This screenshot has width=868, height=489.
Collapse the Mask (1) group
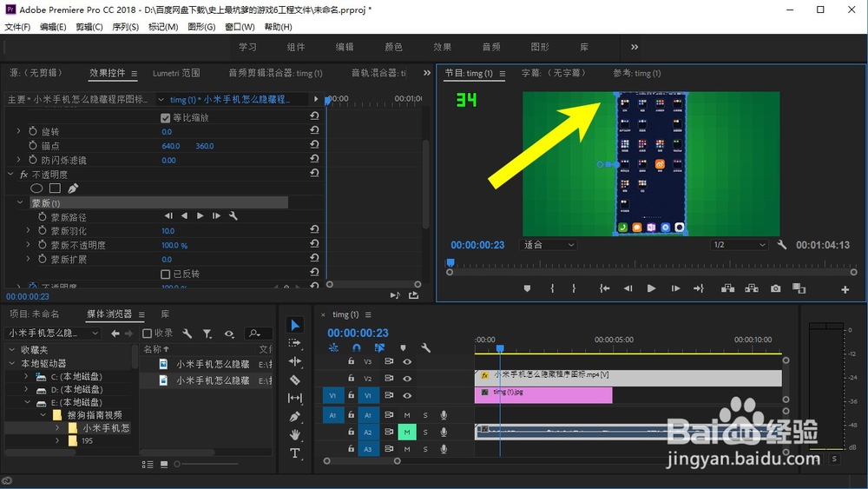click(20, 202)
